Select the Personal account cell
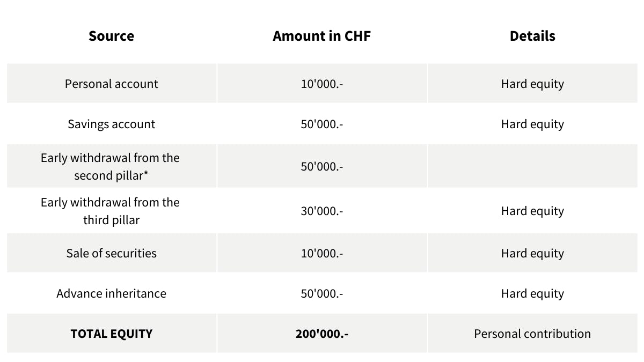The image size is (644, 362). click(112, 84)
